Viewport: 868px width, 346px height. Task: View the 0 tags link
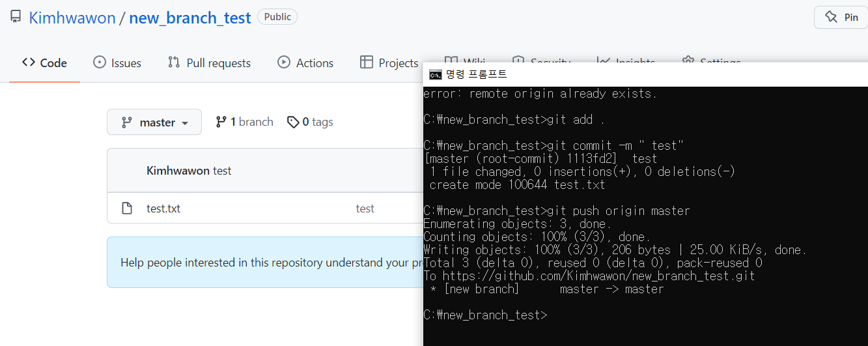(310, 122)
